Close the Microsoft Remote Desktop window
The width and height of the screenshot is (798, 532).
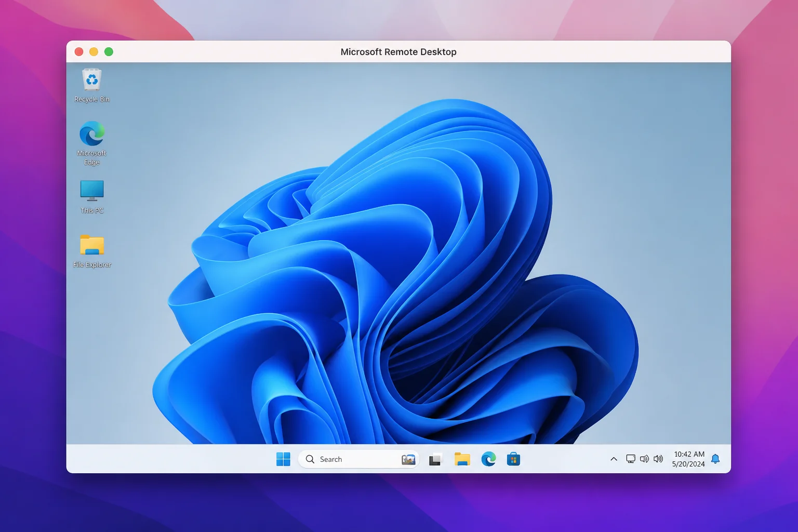79,51
